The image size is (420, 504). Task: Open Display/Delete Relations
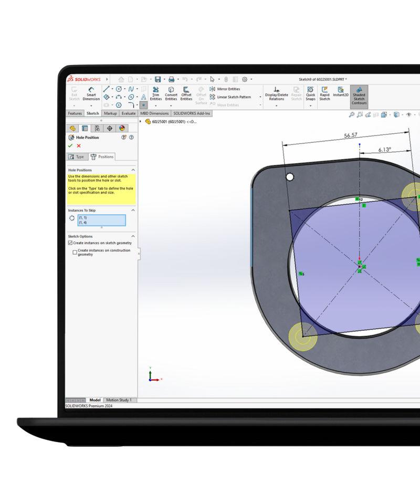[276, 93]
